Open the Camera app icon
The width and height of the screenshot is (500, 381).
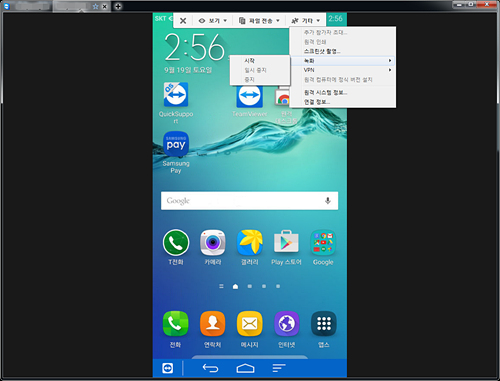pos(213,242)
